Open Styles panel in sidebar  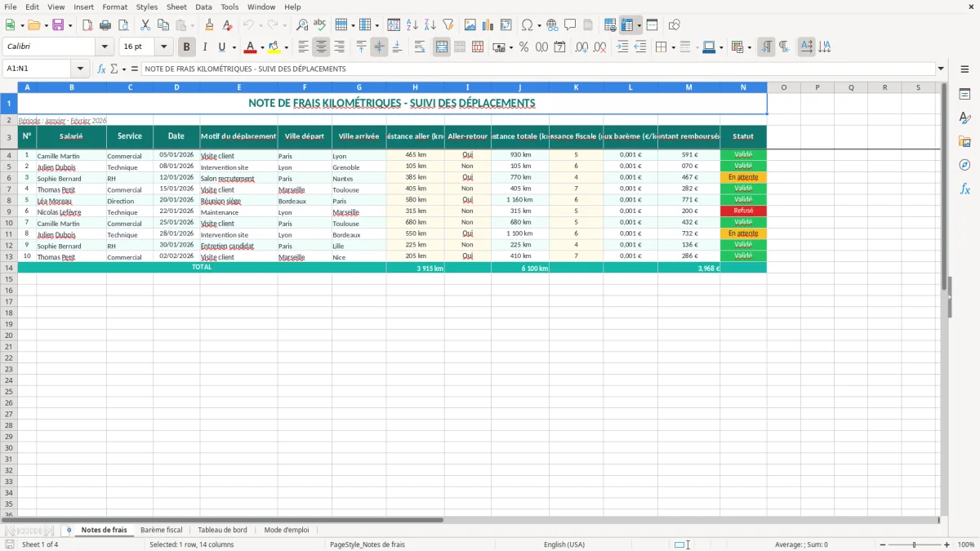(x=964, y=118)
